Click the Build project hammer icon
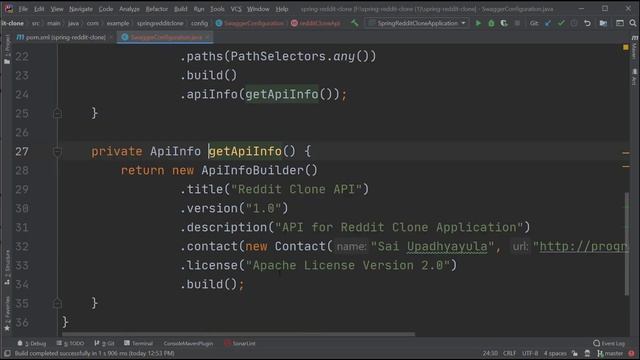The width and height of the screenshot is (640, 360). (x=355, y=23)
